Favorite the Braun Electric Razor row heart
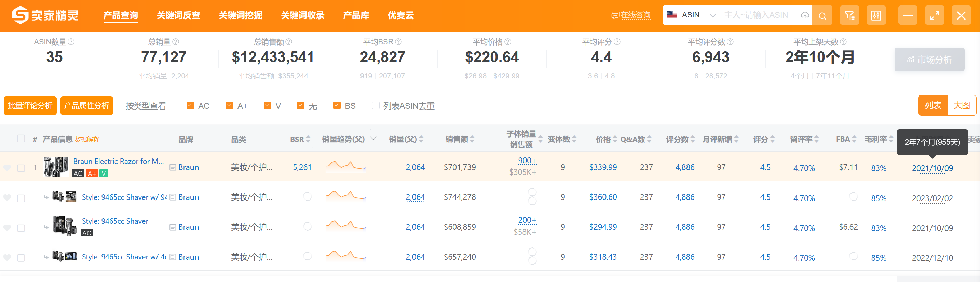Screen dimensions: 980x282 coord(7,168)
